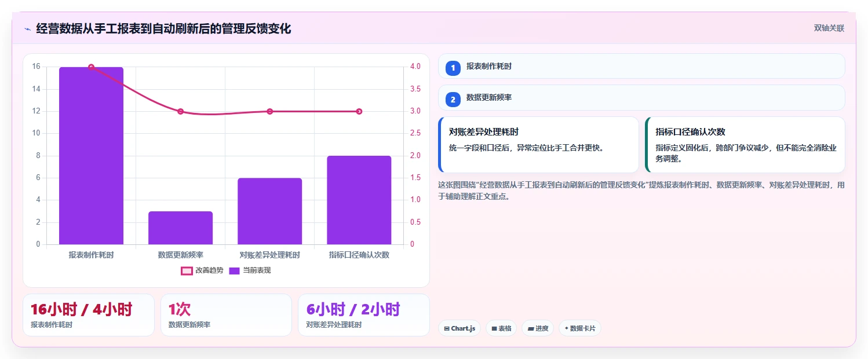Open the 指标口径确认次数 info card
The height and width of the screenshot is (359, 868).
745,145
